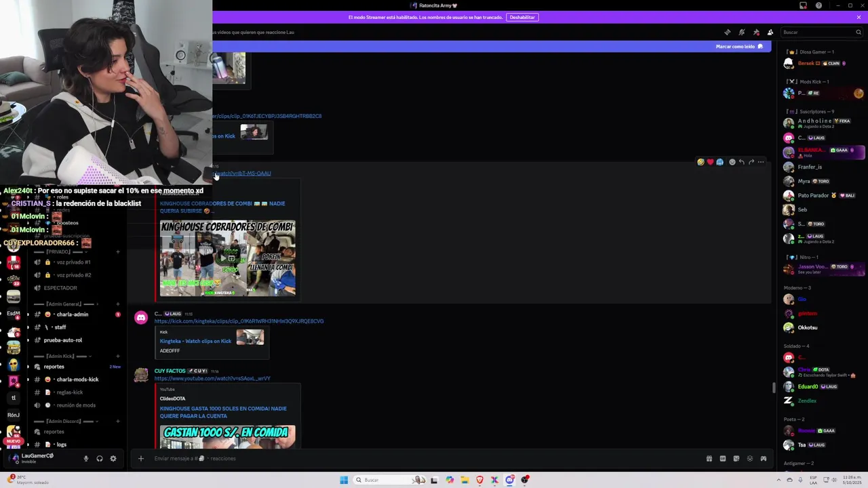The height and width of the screenshot is (488, 868).
Task: Toggle deafen headphones in the user panel
Action: (100, 459)
